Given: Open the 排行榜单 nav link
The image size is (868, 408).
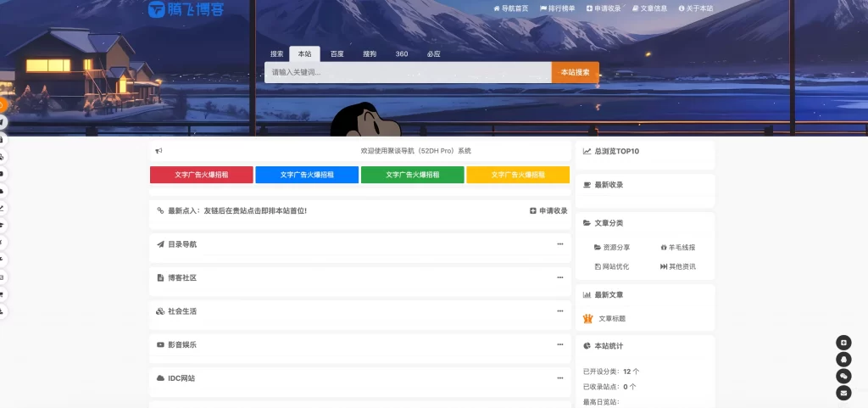Looking at the screenshot, I should click(558, 8).
